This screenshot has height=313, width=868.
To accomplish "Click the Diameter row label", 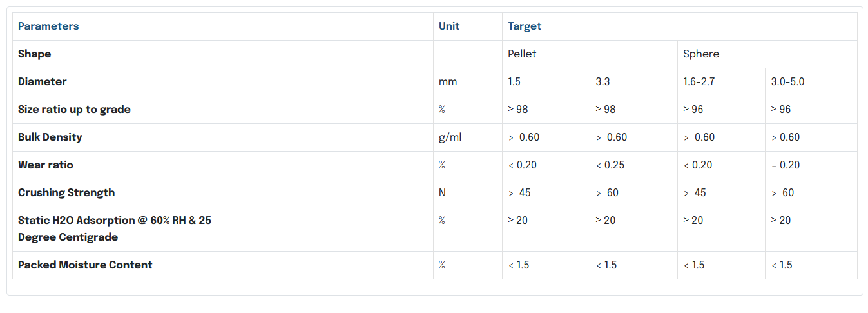I will click(43, 82).
